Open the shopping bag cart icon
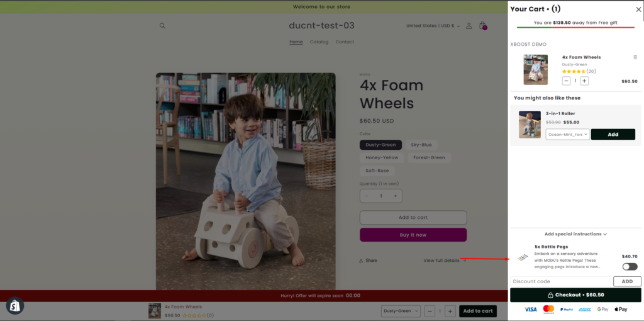Screen dimensions: 644x321 click(x=482, y=26)
